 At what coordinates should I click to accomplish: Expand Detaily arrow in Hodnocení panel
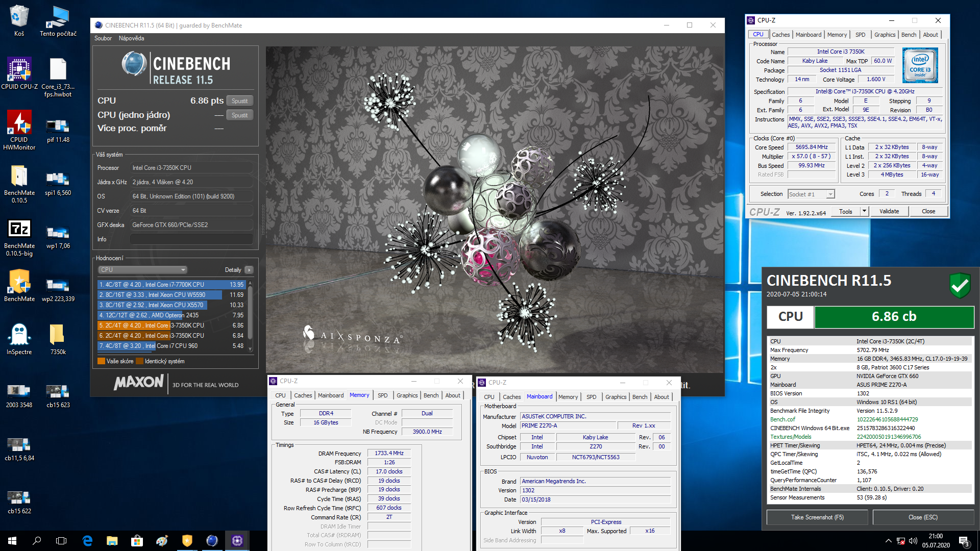tap(249, 270)
